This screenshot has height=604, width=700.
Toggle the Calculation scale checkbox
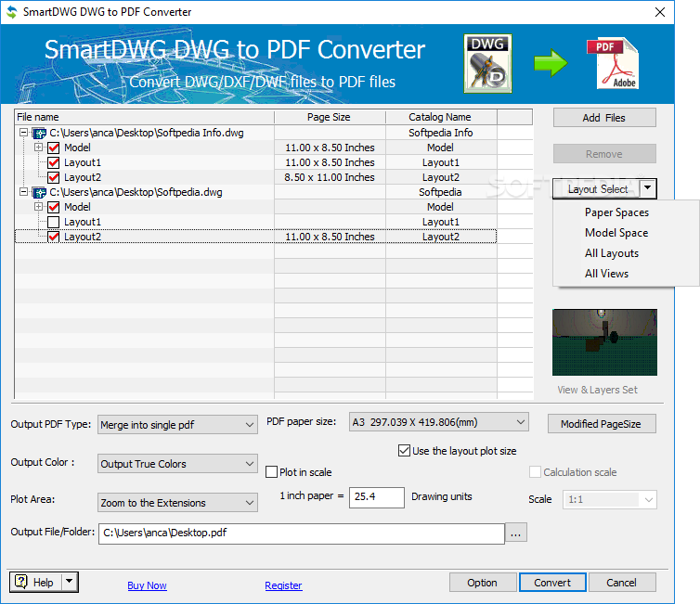[x=535, y=472]
